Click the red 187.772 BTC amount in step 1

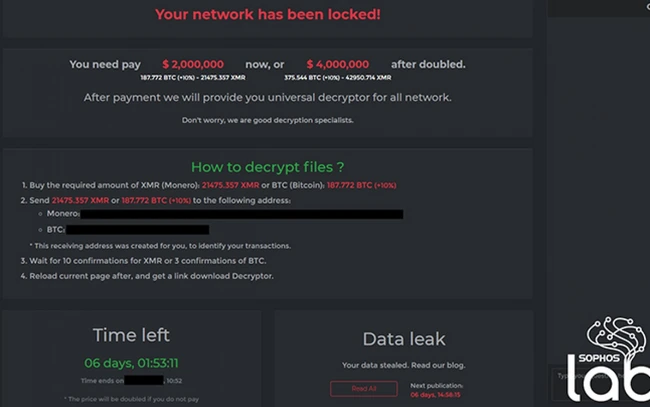point(349,185)
